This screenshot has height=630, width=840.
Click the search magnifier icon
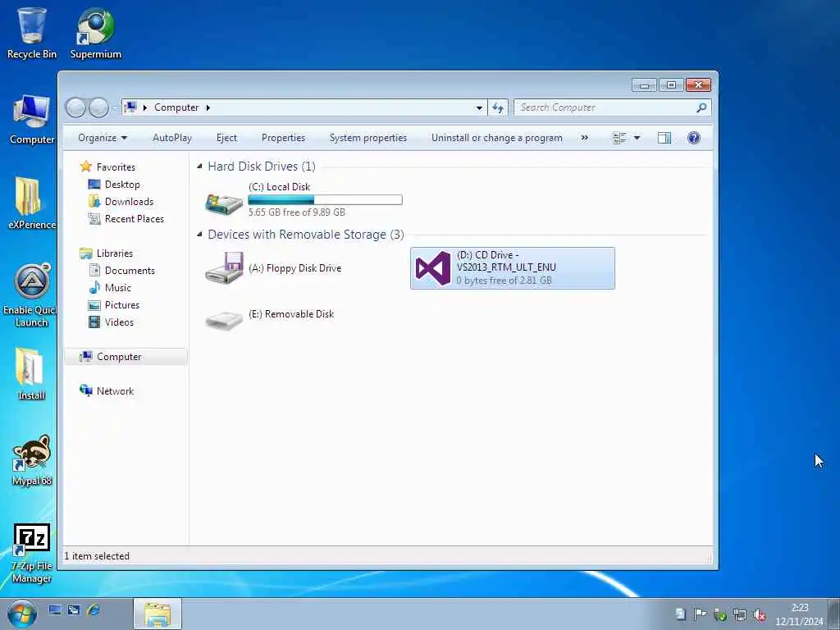pyautogui.click(x=701, y=107)
